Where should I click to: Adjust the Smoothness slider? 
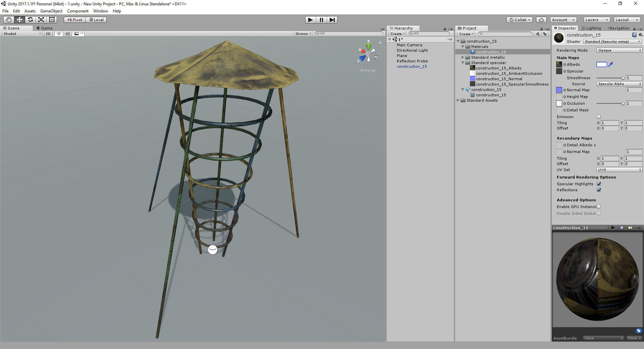(x=610, y=78)
